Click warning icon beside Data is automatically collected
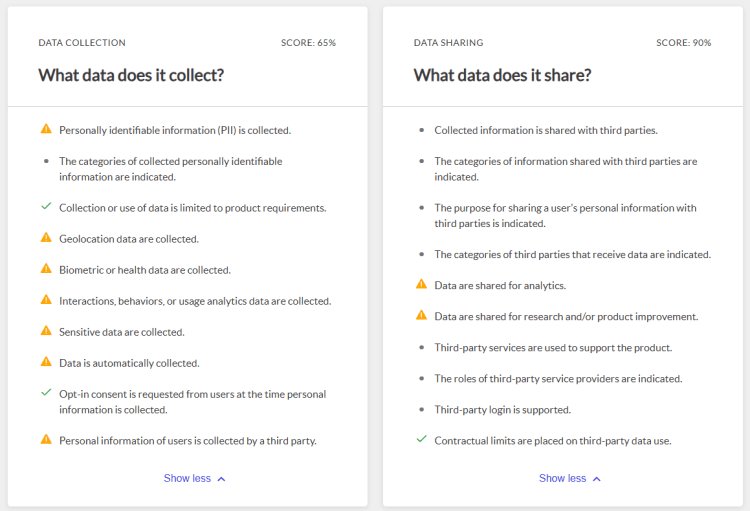Image resolution: width=750 pixels, height=511 pixels. [x=45, y=362]
